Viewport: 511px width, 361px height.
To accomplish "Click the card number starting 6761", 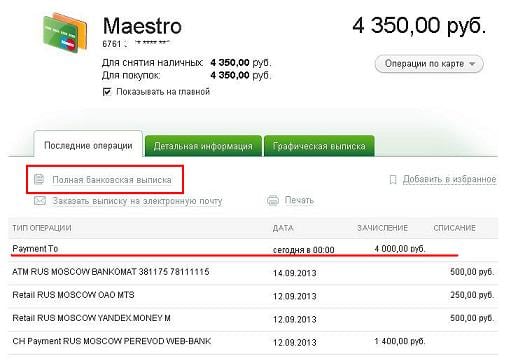I will click(136, 44).
